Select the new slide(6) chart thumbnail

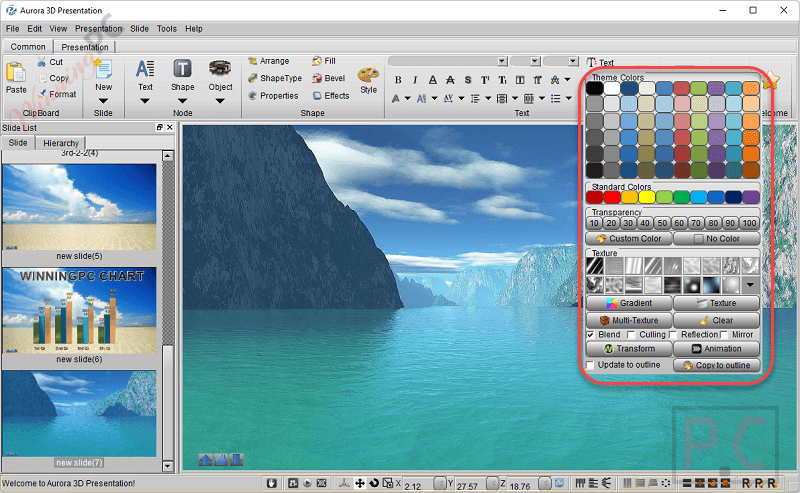[x=79, y=311]
